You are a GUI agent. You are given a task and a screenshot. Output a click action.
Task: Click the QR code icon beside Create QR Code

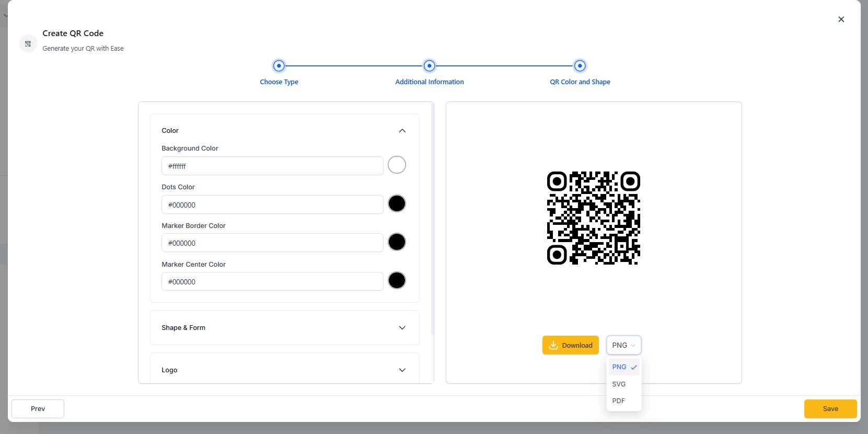pos(28,44)
